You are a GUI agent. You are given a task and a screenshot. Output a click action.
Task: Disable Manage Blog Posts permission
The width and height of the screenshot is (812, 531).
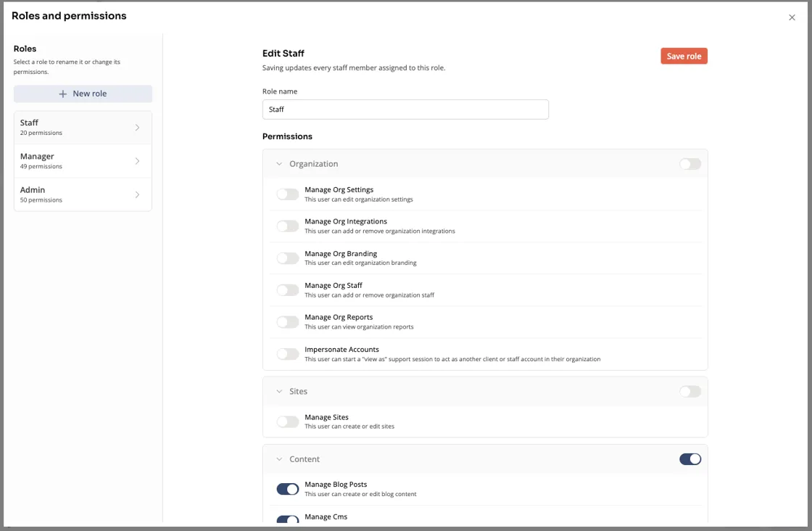[x=287, y=489]
